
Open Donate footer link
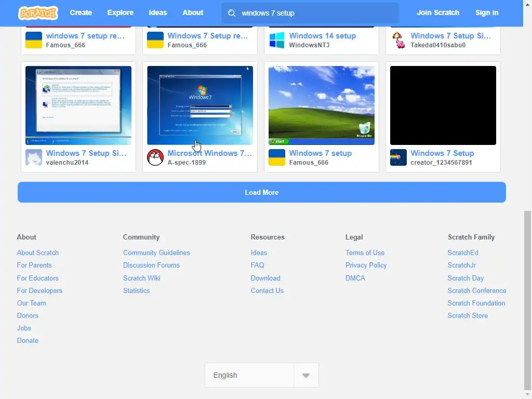click(x=28, y=341)
